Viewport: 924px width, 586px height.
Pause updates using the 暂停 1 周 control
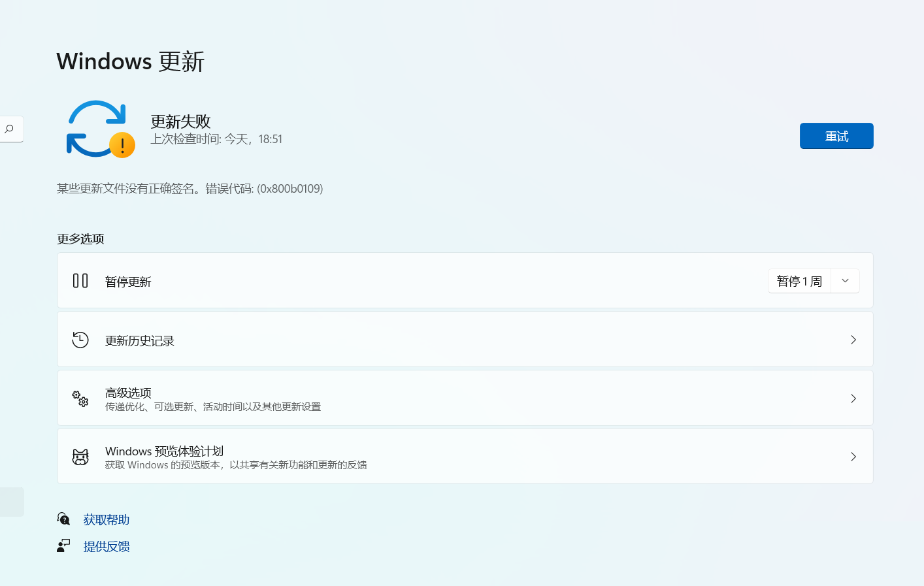point(799,280)
